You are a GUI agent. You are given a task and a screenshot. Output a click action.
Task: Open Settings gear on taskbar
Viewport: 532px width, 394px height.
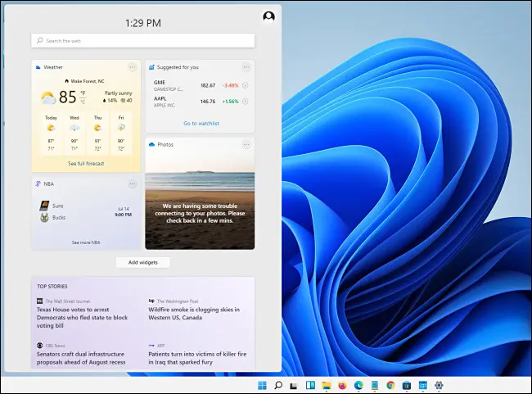[438, 385]
